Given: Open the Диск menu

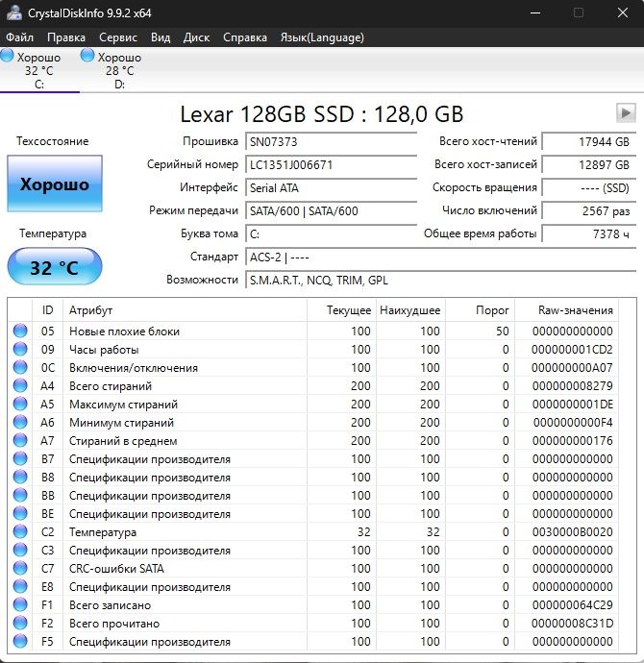Looking at the screenshot, I should 196,37.
